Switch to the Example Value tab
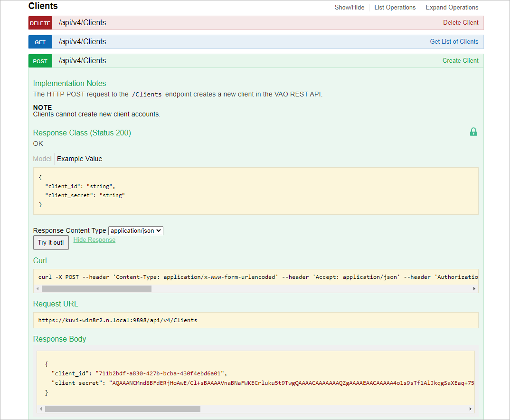 [79, 159]
